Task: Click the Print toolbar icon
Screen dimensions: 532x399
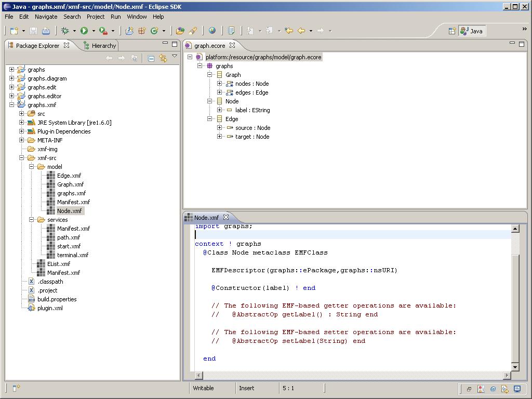Action: pos(46,31)
